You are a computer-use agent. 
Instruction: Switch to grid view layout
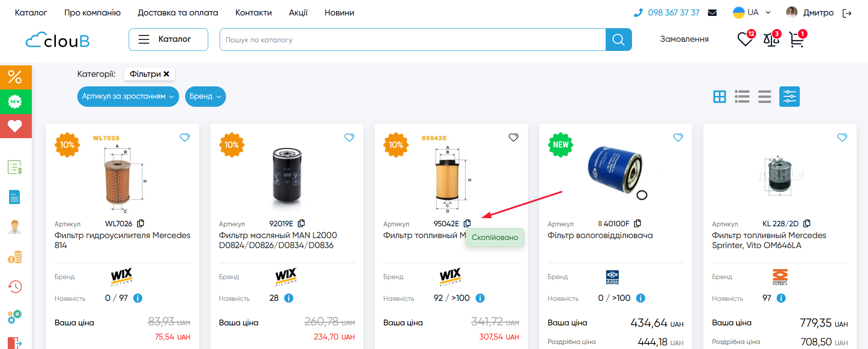[719, 97]
